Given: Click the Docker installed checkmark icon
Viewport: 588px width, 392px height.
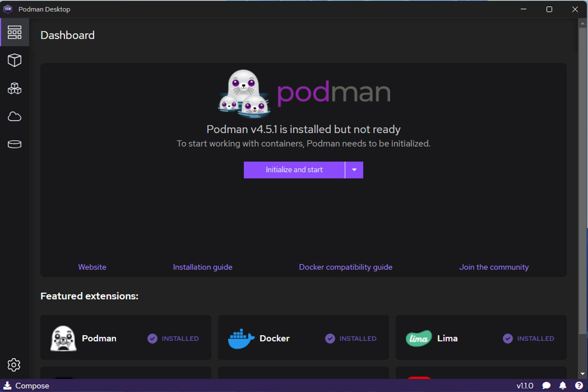Looking at the screenshot, I should coord(330,339).
